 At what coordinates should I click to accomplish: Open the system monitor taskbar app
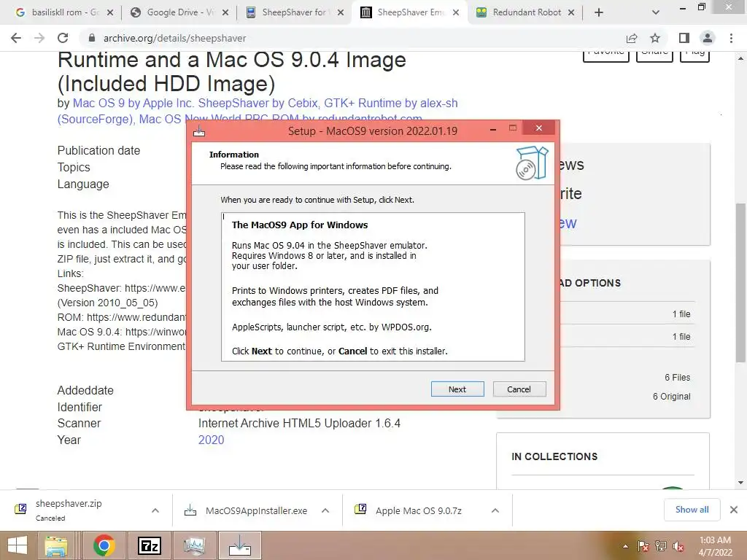coord(194,545)
